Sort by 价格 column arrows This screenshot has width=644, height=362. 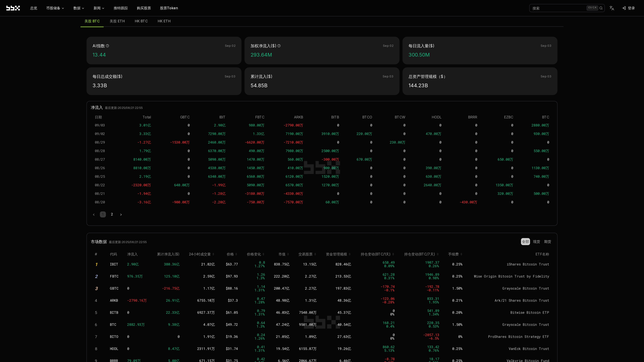click(236, 254)
